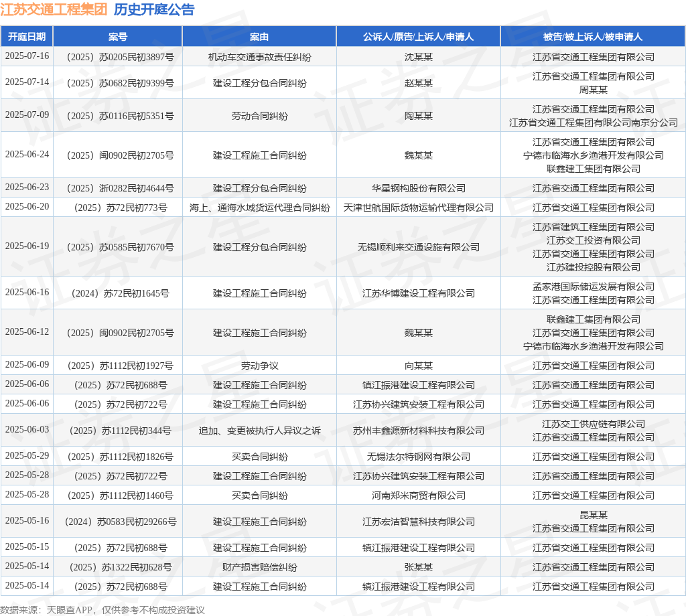Click the date 2025-07-09
Viewport: 686px width, 616px height.
pos(27,115)
